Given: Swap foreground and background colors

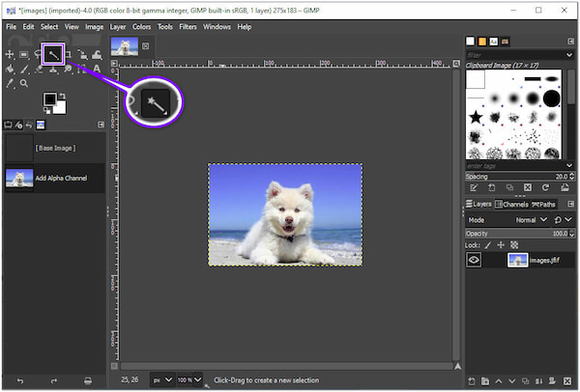Looking at the screenshot, I should coord(62,96).
